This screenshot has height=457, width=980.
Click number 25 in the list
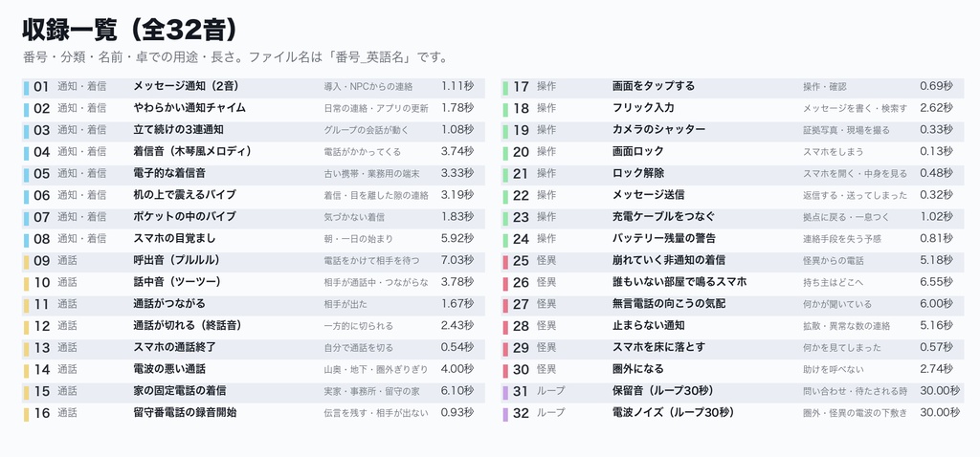click(521, 260)
